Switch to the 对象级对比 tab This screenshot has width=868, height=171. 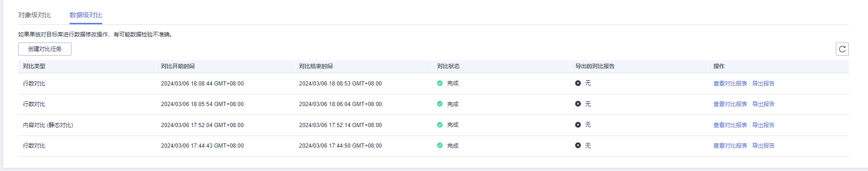tap(35, 15)
